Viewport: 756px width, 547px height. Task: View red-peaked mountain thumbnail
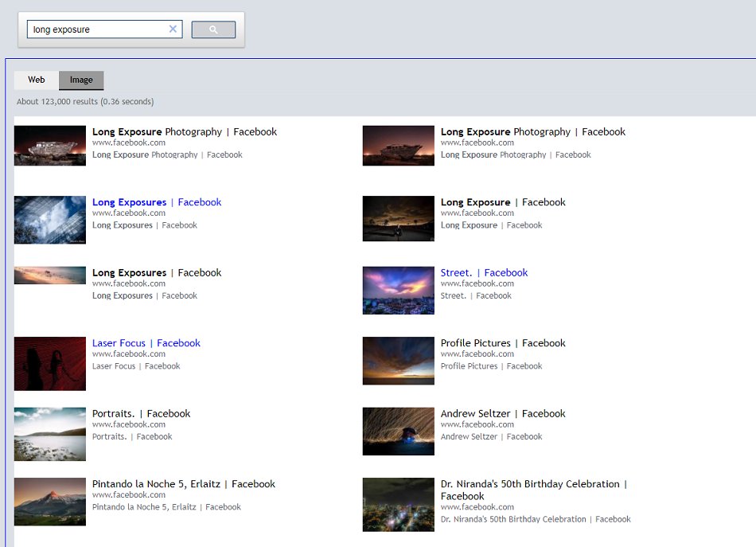tap(50, 502)
